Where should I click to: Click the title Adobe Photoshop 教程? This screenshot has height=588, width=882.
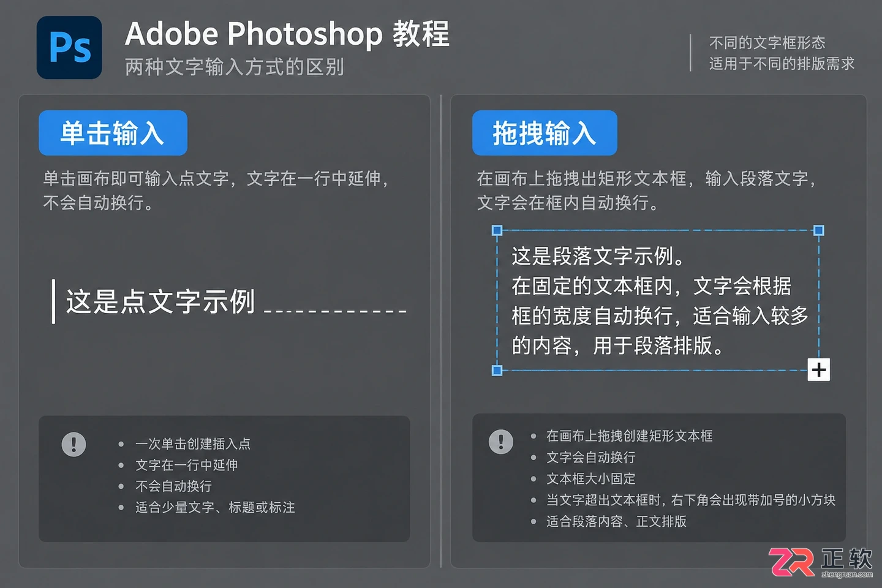click(x=287, y=34)
